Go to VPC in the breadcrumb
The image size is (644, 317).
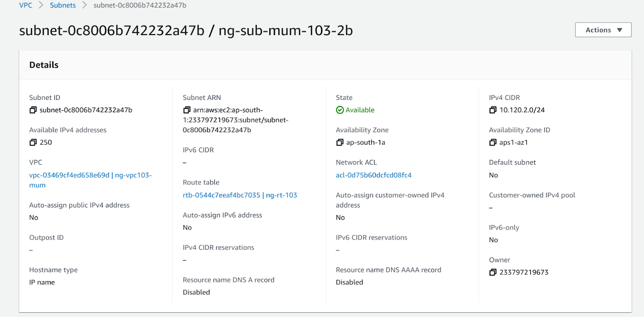(x=26, y=5)
